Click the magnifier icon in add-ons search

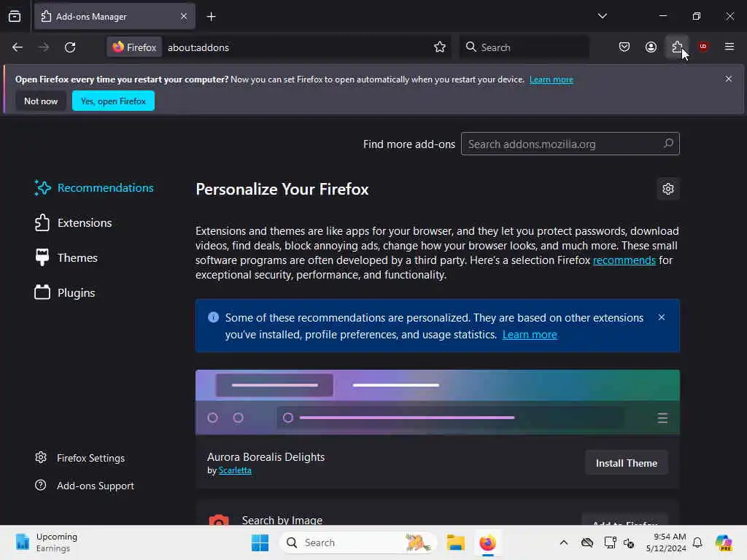pyautogui.click(x=668, y=144)
